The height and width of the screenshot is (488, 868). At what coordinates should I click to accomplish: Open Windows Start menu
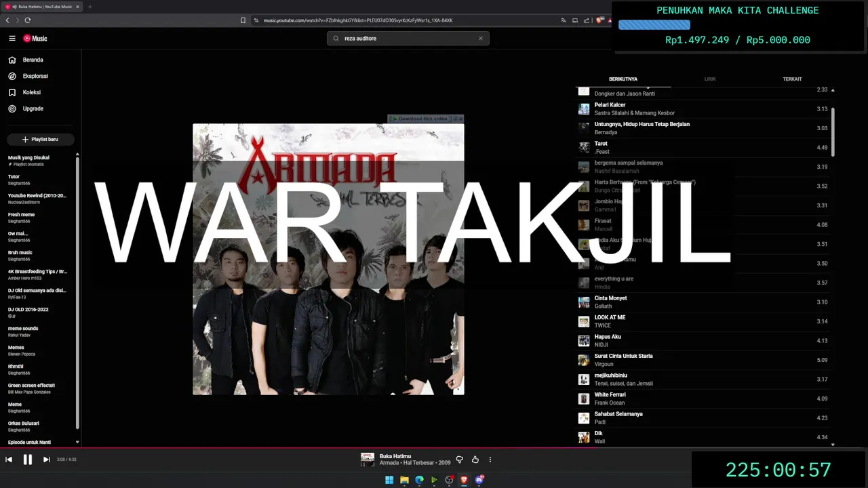(x=389, y=480)
